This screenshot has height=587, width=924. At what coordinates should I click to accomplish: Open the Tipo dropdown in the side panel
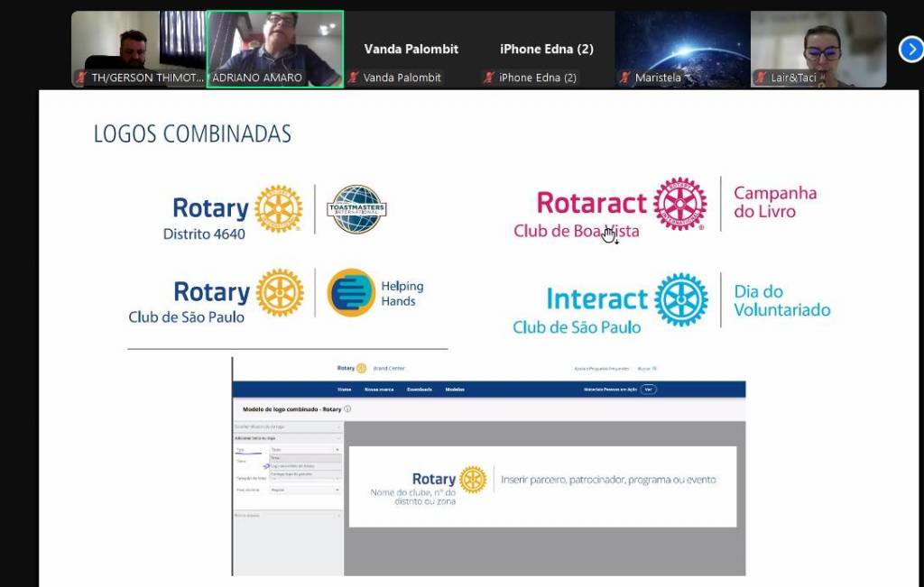pos(305,450)
